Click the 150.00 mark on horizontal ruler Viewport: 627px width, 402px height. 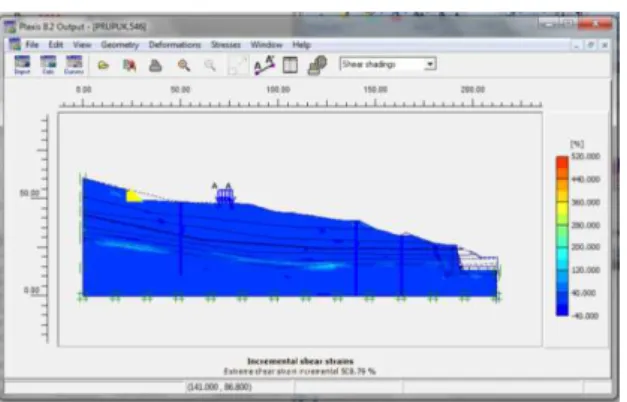tap(375, 90)
